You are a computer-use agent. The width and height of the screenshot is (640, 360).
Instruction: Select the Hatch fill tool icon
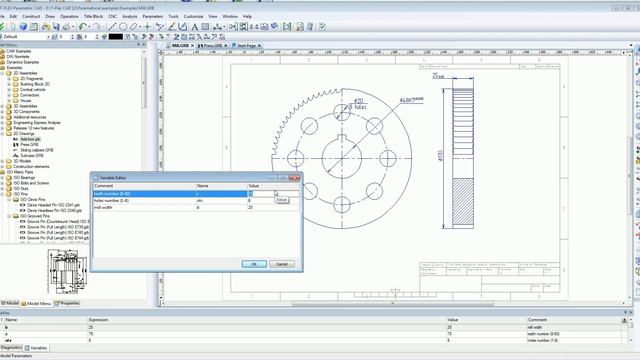coord(205,27)
